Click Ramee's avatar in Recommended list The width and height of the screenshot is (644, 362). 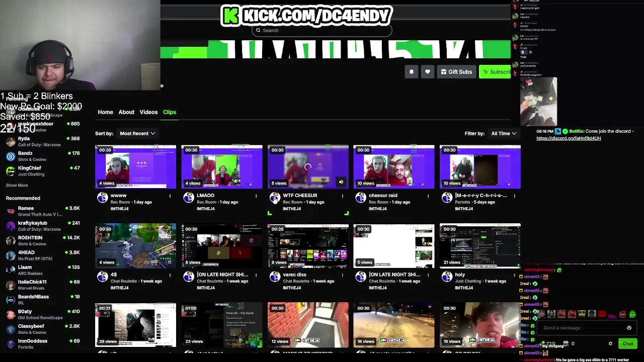click(11, 211)
